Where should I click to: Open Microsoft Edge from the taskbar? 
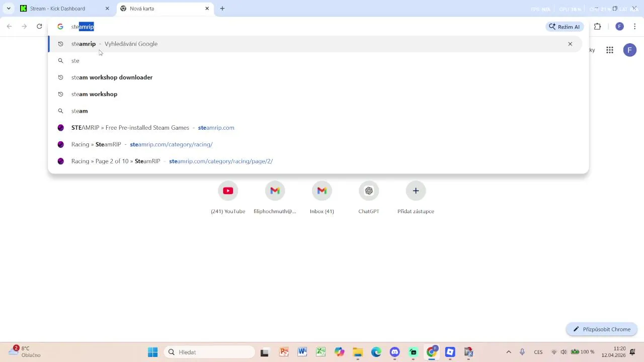point(376,352)
